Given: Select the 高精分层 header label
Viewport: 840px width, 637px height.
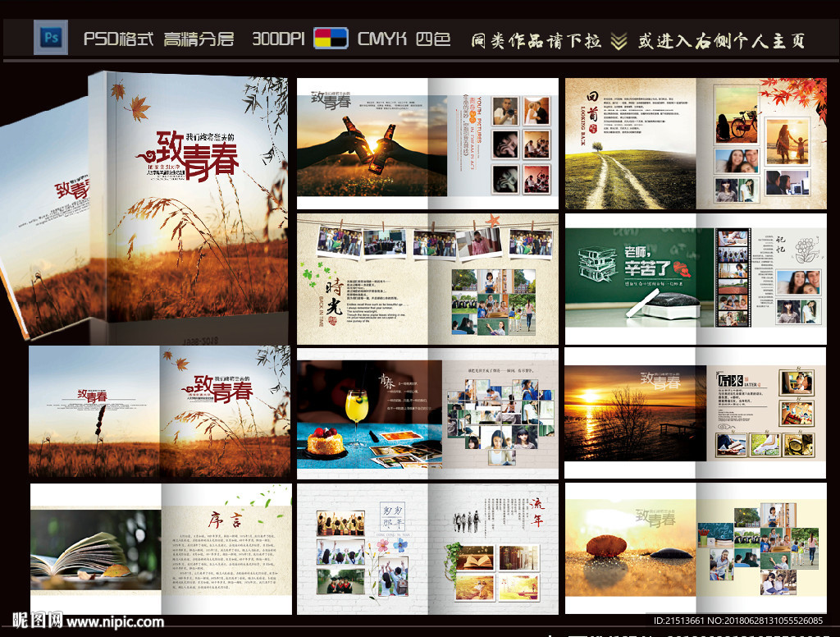Looking at the screenshot, I should tap(199, 39).
